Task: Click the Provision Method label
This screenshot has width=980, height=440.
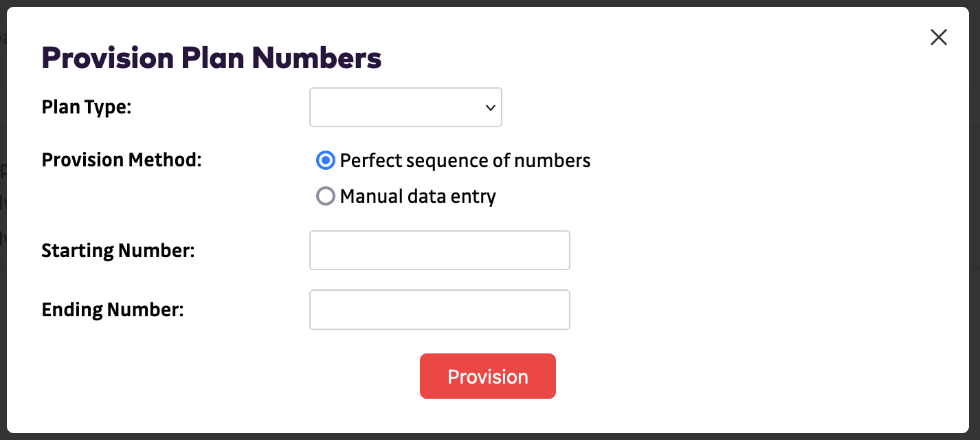Action: point(122,159)
